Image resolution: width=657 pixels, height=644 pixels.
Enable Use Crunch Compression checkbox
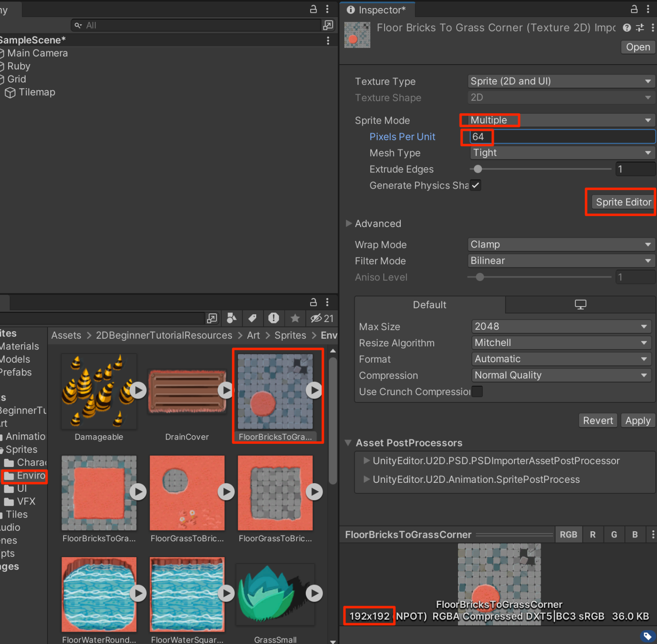477,392
